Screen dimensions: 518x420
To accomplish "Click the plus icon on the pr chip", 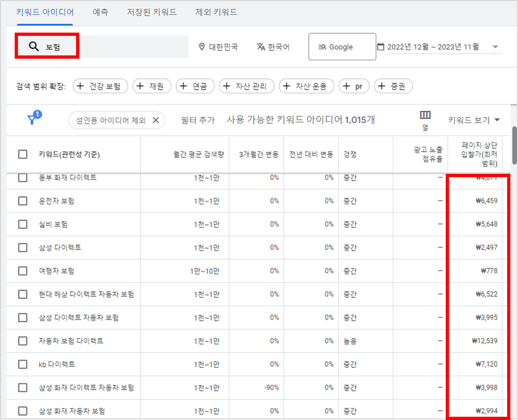I will coord(346,86).
